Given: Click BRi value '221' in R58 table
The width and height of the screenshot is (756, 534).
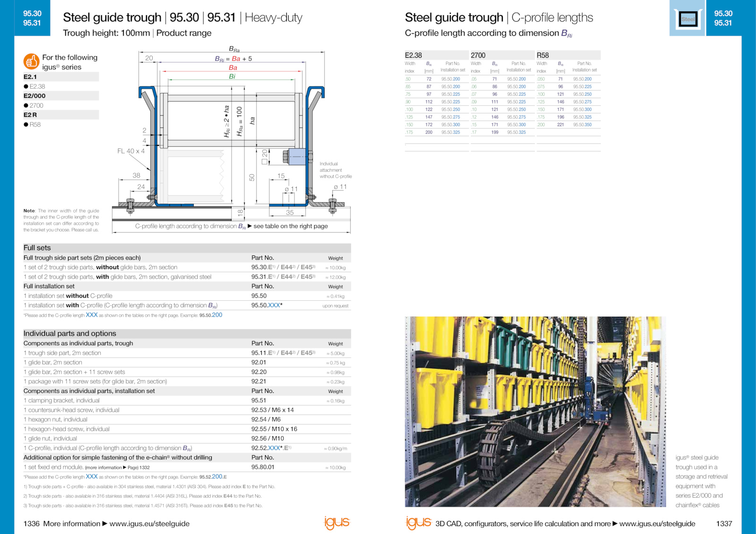Looking at the screenshot, I should [x=560, y=125].
